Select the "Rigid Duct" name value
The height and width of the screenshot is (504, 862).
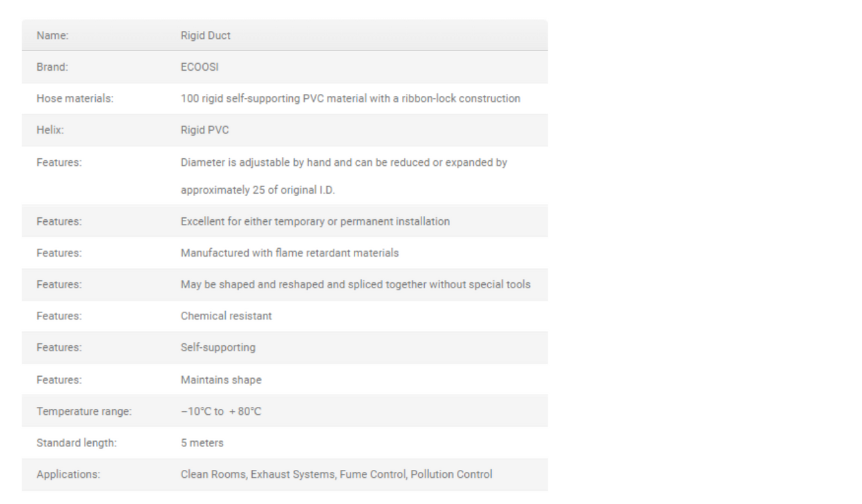tap(205, 35)
